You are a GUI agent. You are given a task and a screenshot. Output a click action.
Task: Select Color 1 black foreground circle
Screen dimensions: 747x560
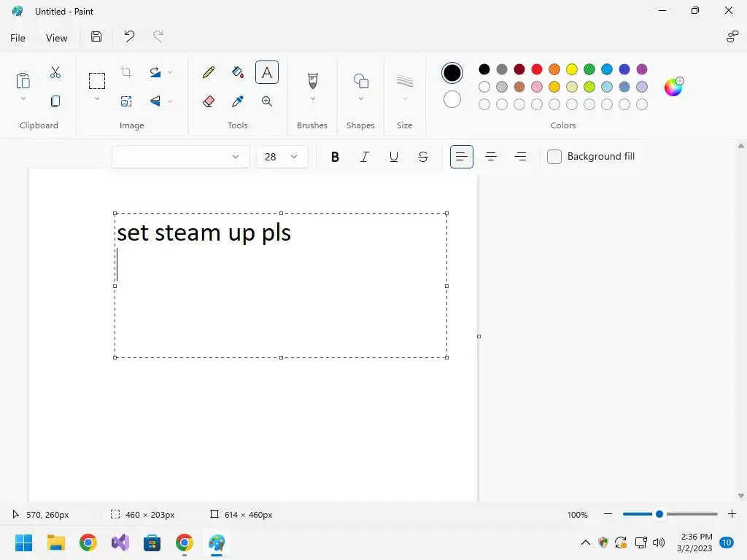click(x=452, y=73)
